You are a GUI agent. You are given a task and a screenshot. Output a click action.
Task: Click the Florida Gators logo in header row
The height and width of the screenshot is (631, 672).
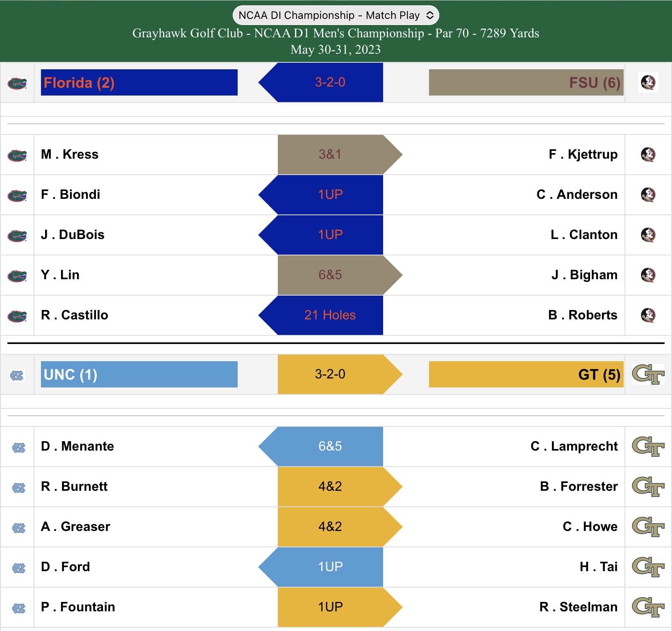(17, 83)
